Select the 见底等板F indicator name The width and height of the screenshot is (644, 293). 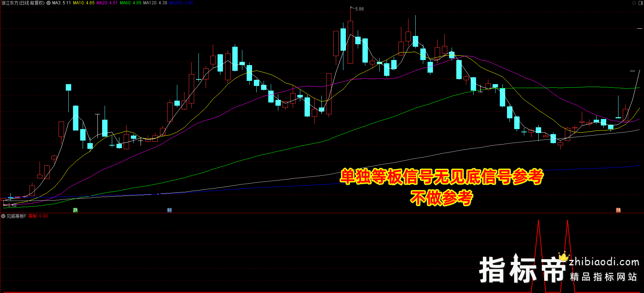pos(17,216)
